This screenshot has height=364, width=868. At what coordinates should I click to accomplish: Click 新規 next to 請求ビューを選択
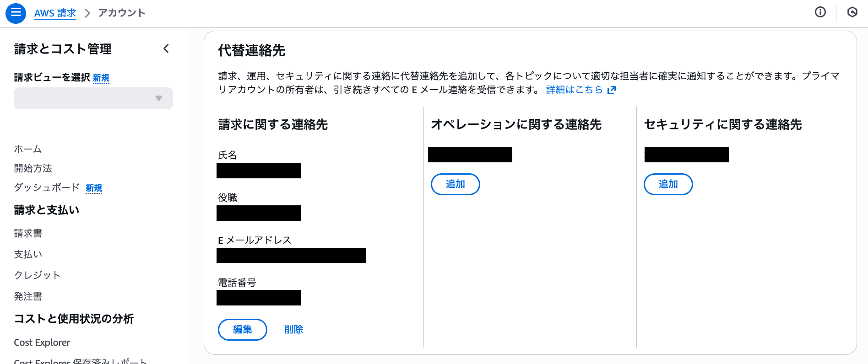[x=102, y=78]
